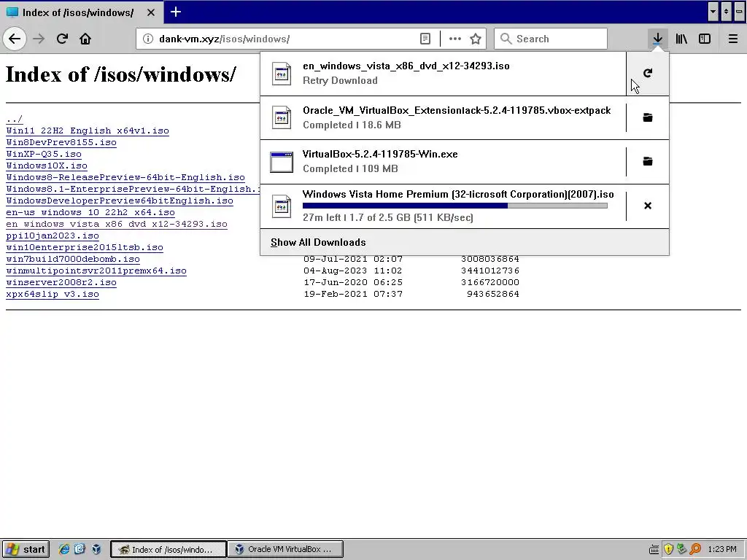The height and width of the screenshot is (560, 747).
Task: Click the security shield tray icon
Action: (668, 549)
